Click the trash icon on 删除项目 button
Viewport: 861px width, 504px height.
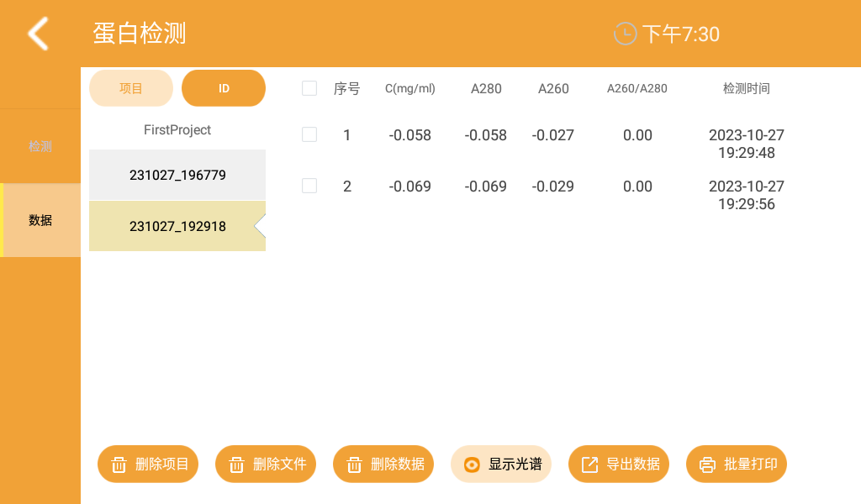[119, 464]
